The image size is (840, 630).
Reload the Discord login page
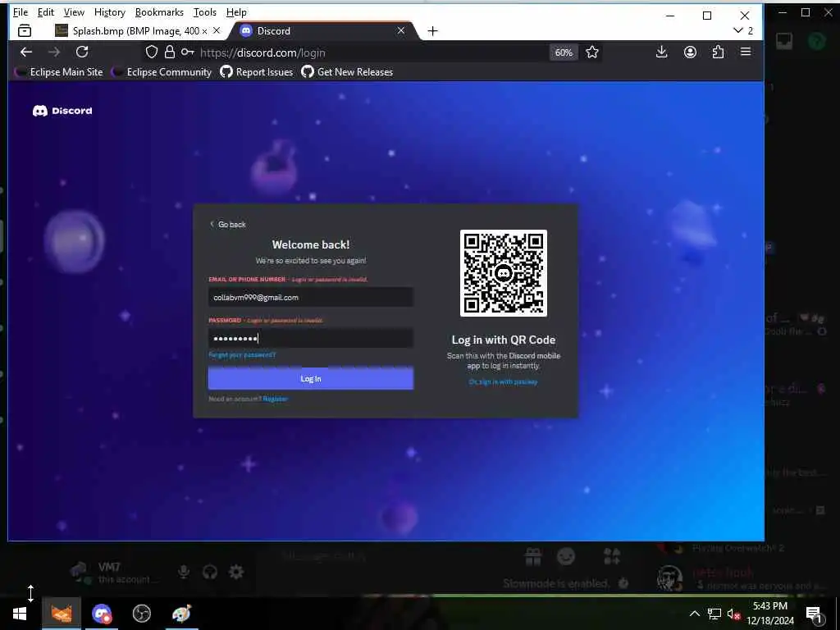tap(82, 52)
